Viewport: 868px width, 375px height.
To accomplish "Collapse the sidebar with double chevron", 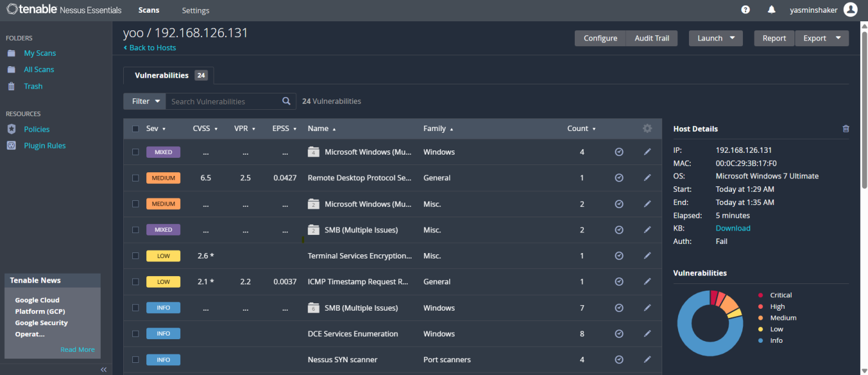I will pyautogui.click(x=104, y=369).
